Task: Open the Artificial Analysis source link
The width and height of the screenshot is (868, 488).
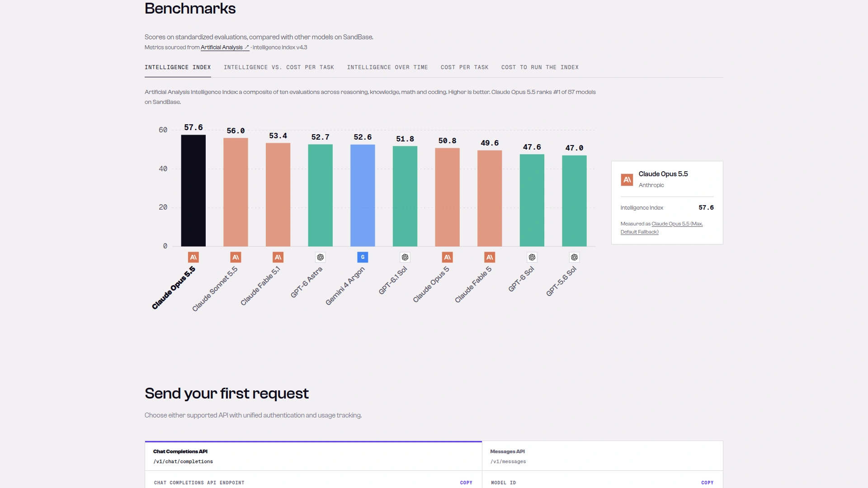Action: point(225,47)
